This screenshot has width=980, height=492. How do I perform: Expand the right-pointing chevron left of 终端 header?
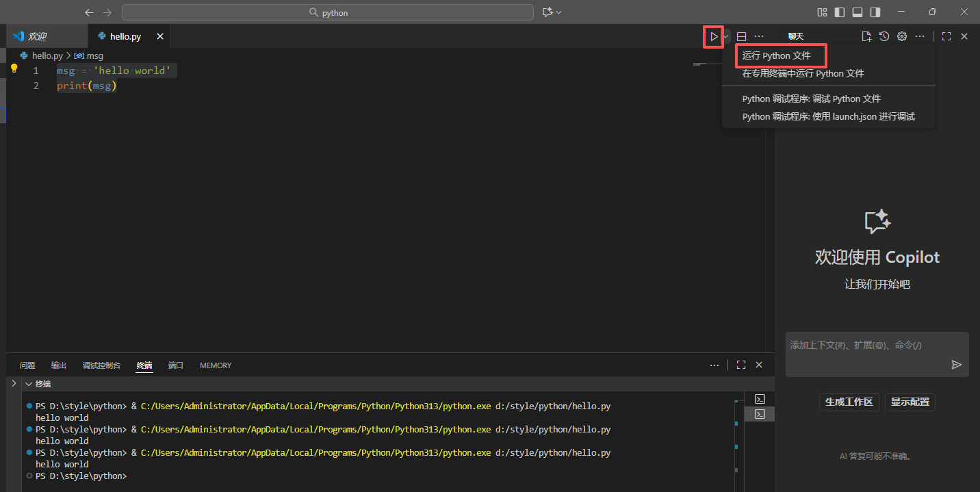pyautogui.click(x=14, y=384)
